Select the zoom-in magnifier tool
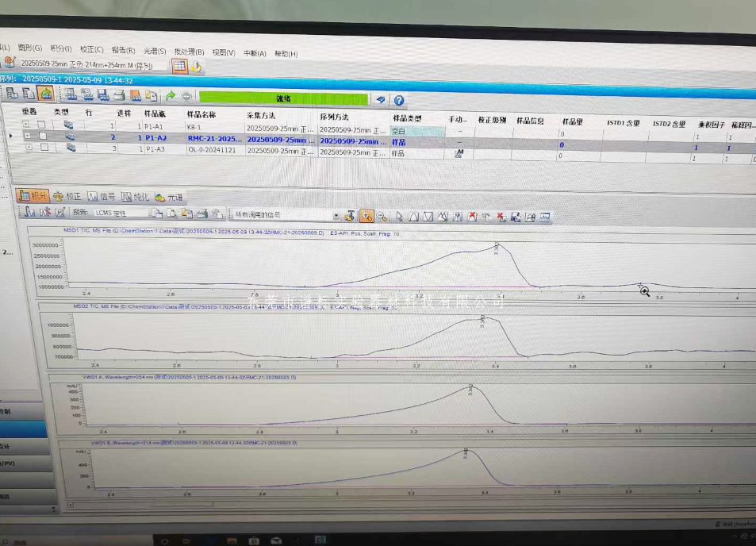The width and height of the screenshot is (756, 546). pos(366,215)
